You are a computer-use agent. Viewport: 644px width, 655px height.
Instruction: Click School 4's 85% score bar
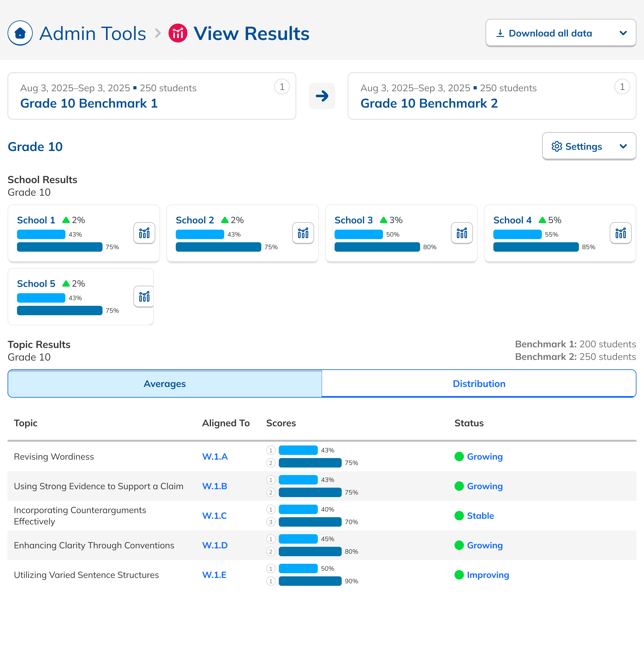(536, 247)
